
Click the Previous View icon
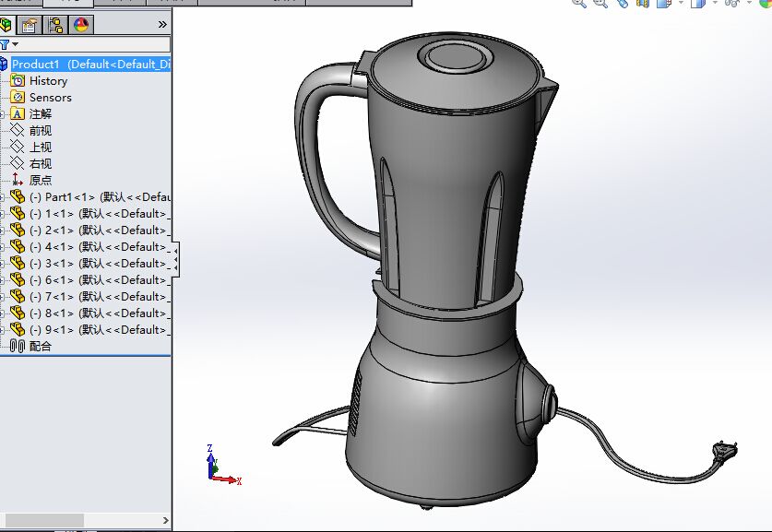coord(623,4)
